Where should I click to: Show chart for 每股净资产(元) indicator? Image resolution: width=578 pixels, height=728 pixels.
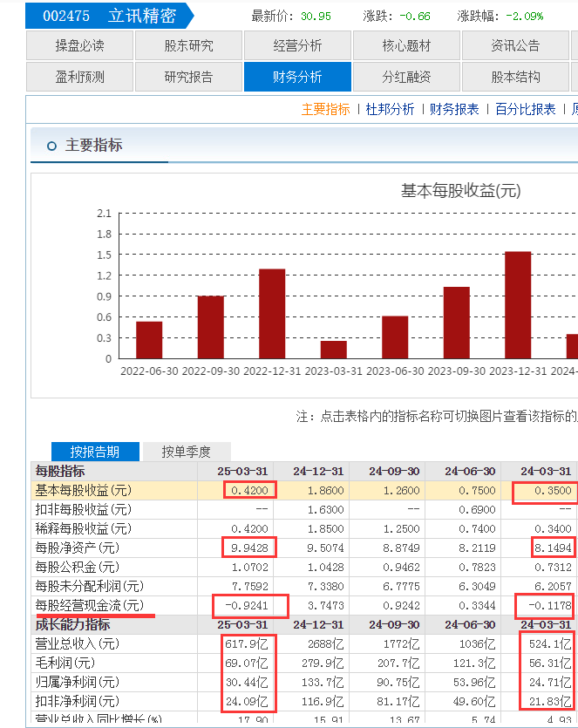(78, 548)
